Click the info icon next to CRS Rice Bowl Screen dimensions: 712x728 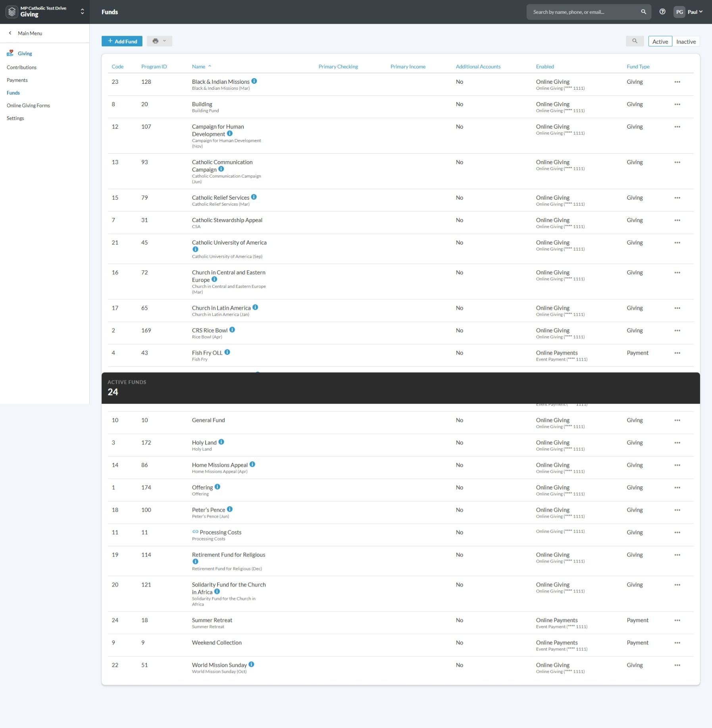pyautogui.click(x=232, y=329)
